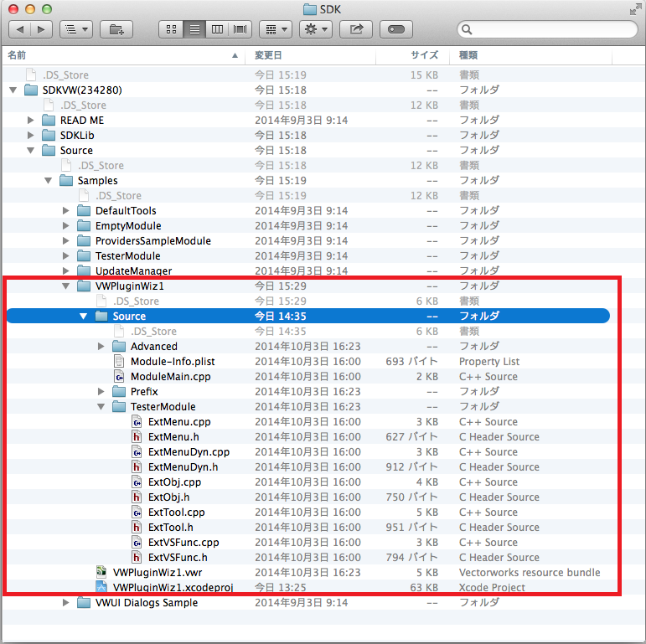Click the 693 バイト size cell
646x644 pixels.
[x=411, y=362]
